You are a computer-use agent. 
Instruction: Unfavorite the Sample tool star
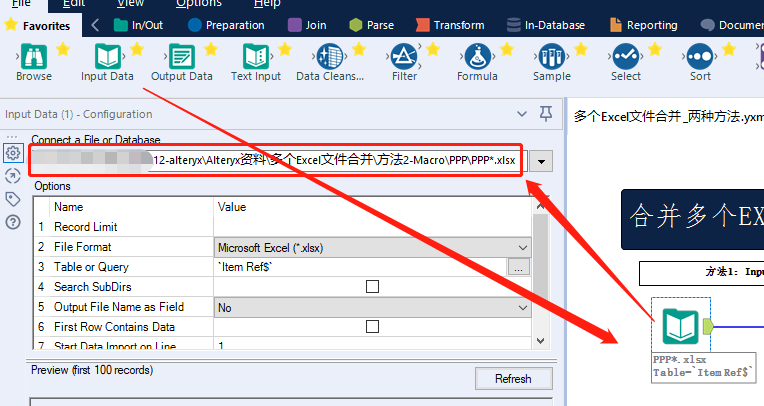(x=581, y=49)
